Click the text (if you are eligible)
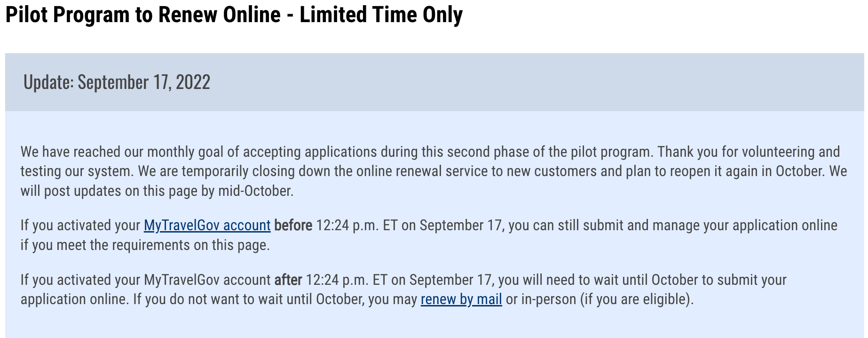Viewport: 868px width, 338px height. pyautogui.click(x=637, y=299)
